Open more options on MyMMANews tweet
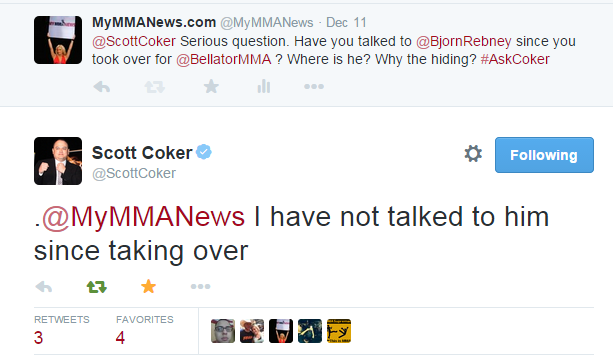This screenshot has width=613, height=363. pyautogui.click(x=314, y=86)
